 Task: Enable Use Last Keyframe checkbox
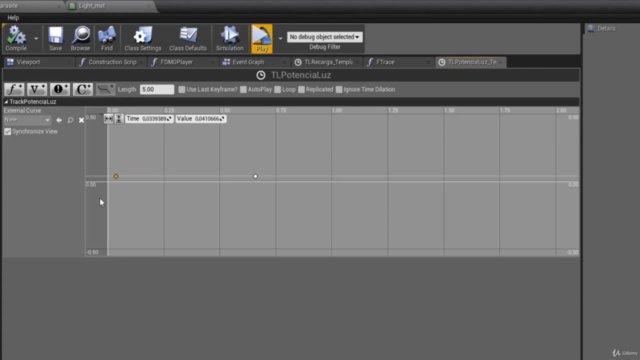pos(182,89)
